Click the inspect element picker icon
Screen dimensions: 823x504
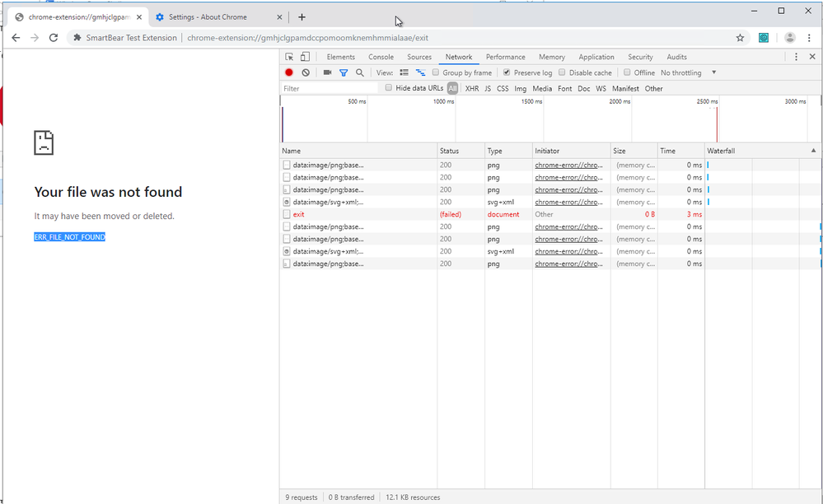click(289, 57)
